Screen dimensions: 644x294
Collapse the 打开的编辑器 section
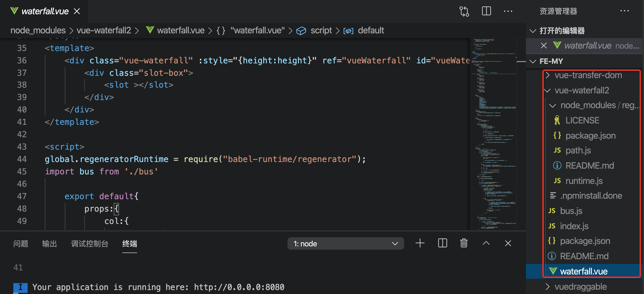[x=561, y=31]
